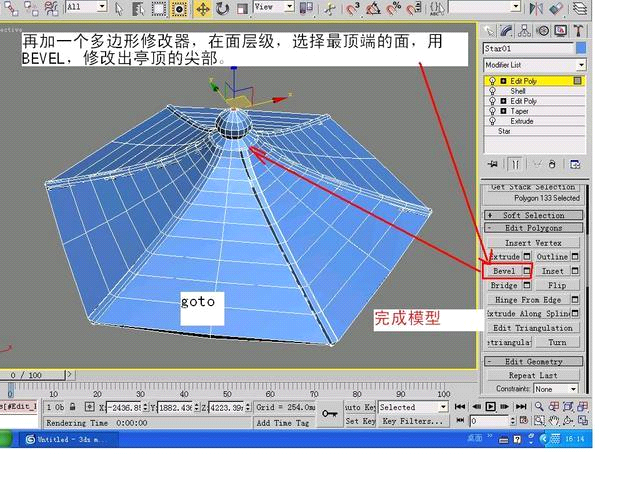Viewport: 640px width, 480px height.
Task: Switch to the Motion command panel tab
Action: pyautogui.click(x=542, y=31)
